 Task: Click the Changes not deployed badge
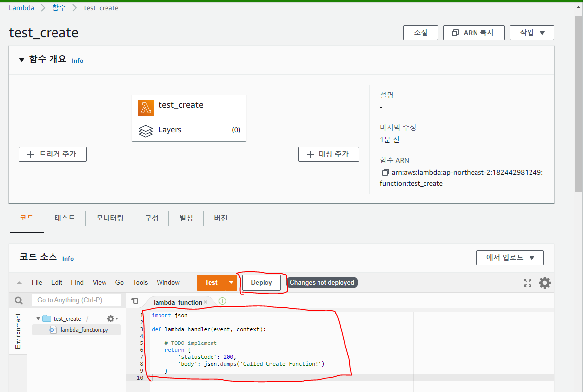tap(322, 283)
